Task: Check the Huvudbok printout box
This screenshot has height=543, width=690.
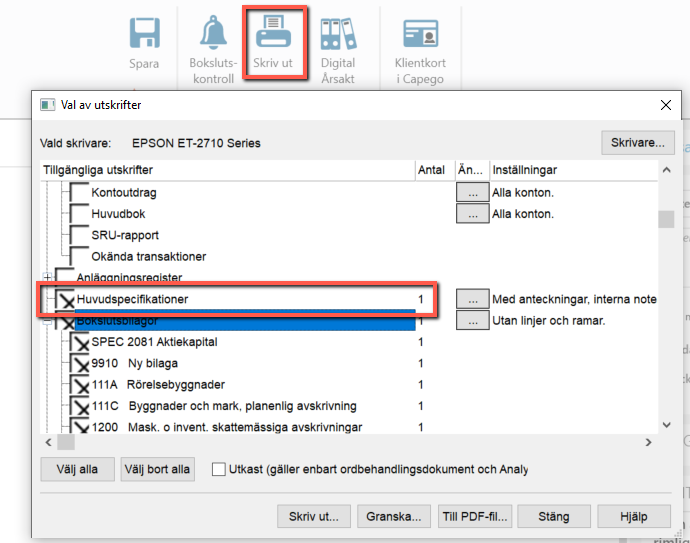Action: coord(79,214)
